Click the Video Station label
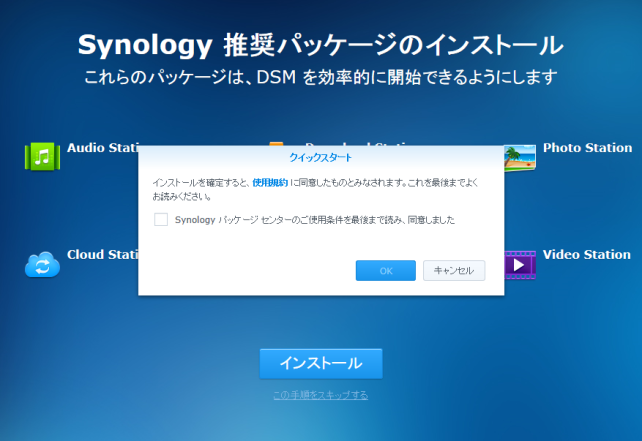Screen dimensions: 642x441 587,255
